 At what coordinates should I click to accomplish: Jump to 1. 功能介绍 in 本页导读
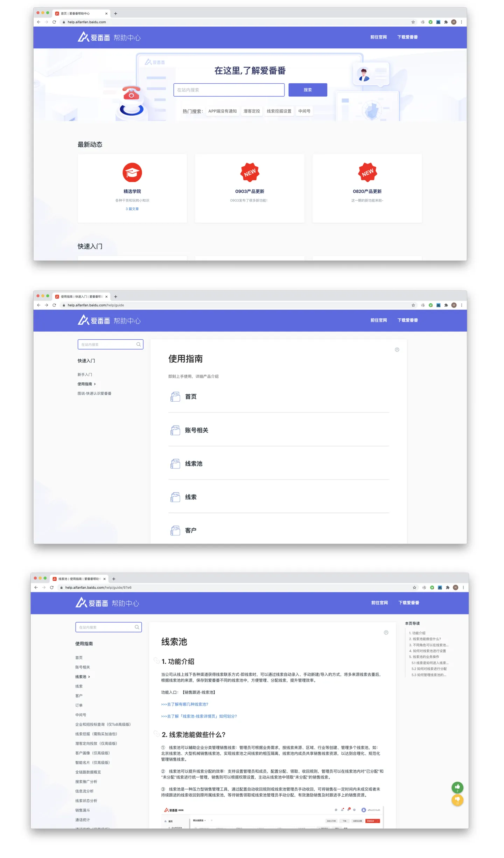[x=417, y=633]
